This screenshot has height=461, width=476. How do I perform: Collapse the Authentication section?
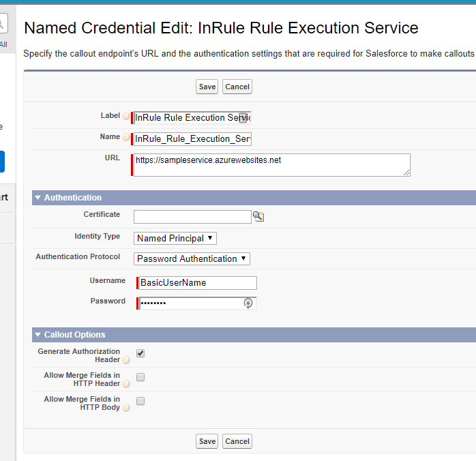(38, 198)
